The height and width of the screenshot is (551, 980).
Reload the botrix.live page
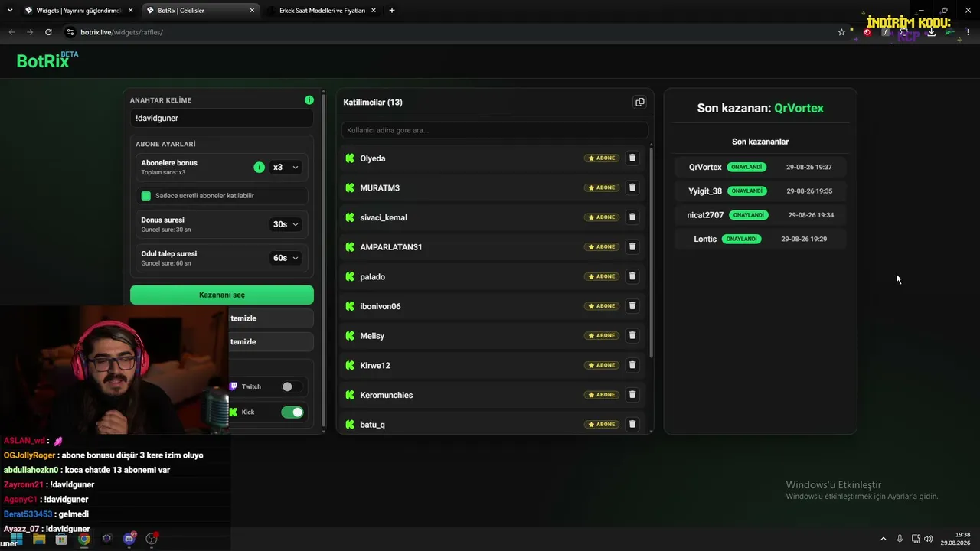tap(48, 32)
